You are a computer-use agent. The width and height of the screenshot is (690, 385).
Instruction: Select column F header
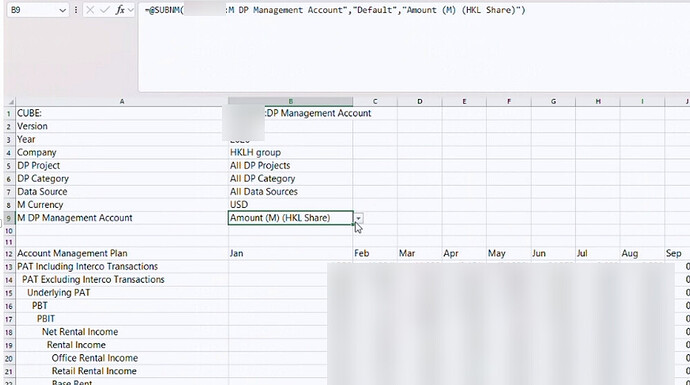click(x=509, y=102)
